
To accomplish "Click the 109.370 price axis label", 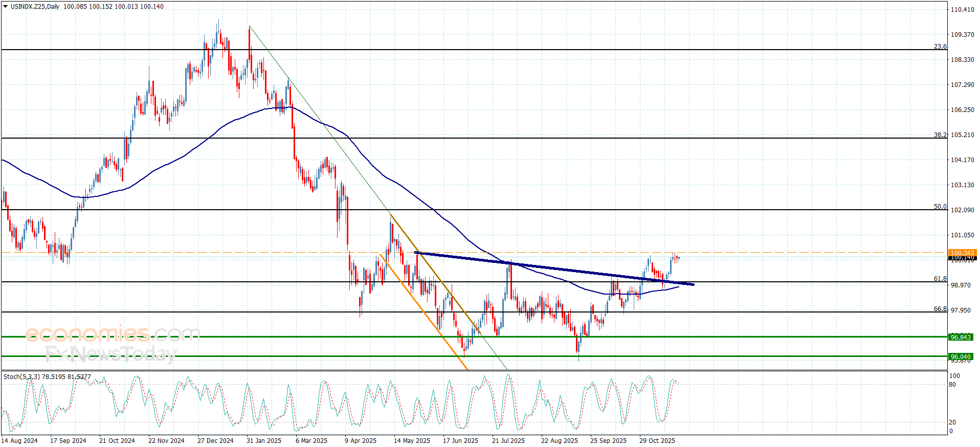I will click(962, 34).
